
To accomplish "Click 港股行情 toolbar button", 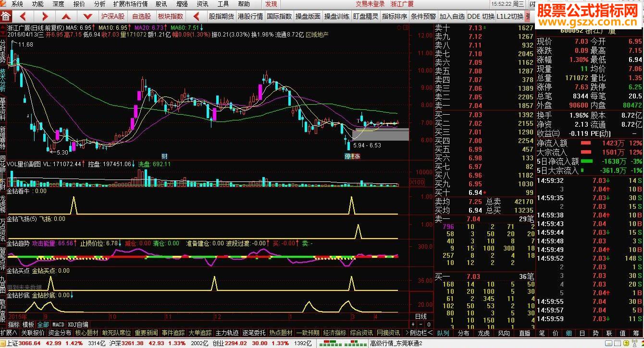I will [x=250, y=16].
